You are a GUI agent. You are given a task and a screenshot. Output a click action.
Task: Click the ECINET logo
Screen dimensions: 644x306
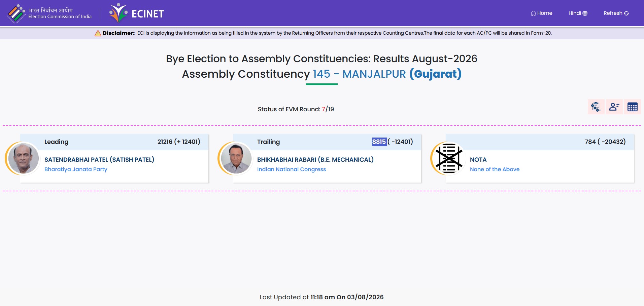point(136,13)
